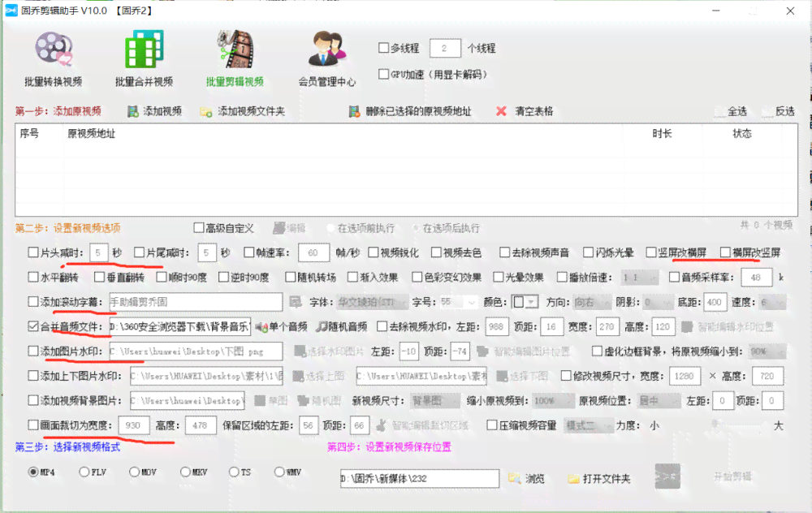Open 速度 speed dropdown

tap(773, 302)
